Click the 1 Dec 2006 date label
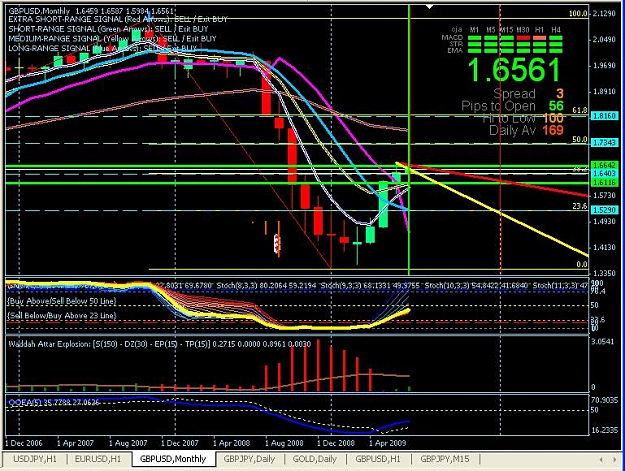 24,443
